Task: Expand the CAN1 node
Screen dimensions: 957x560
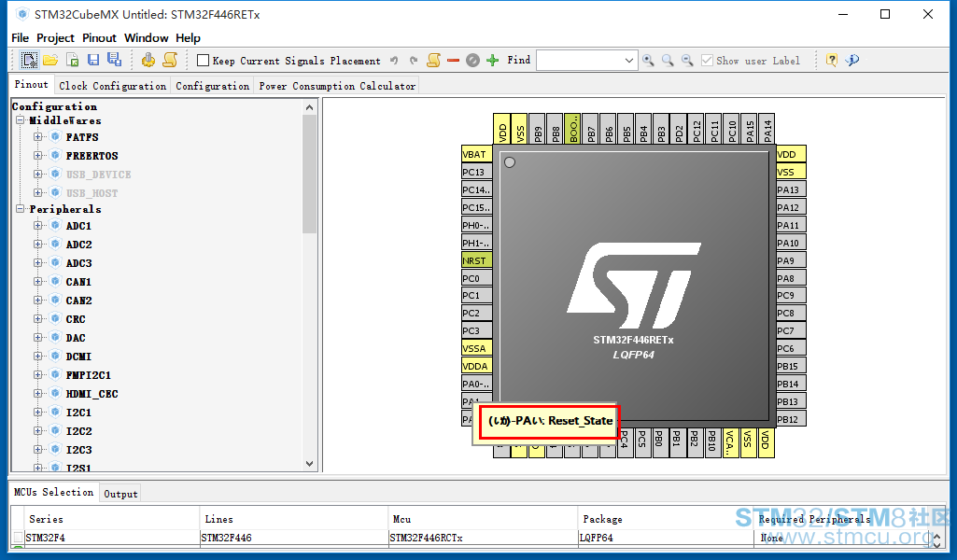Action: 38,282
